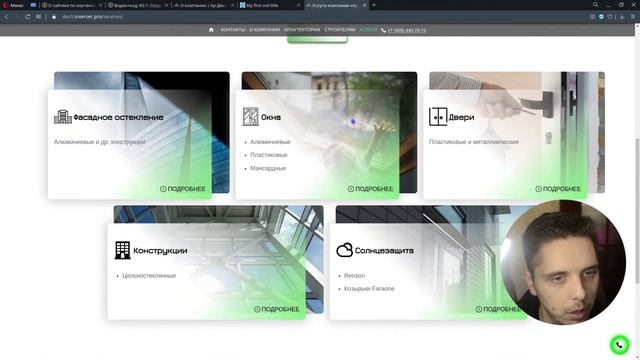640x360 pixels.
Task: Go forward with the browser arrow
Action: (17, 17)
